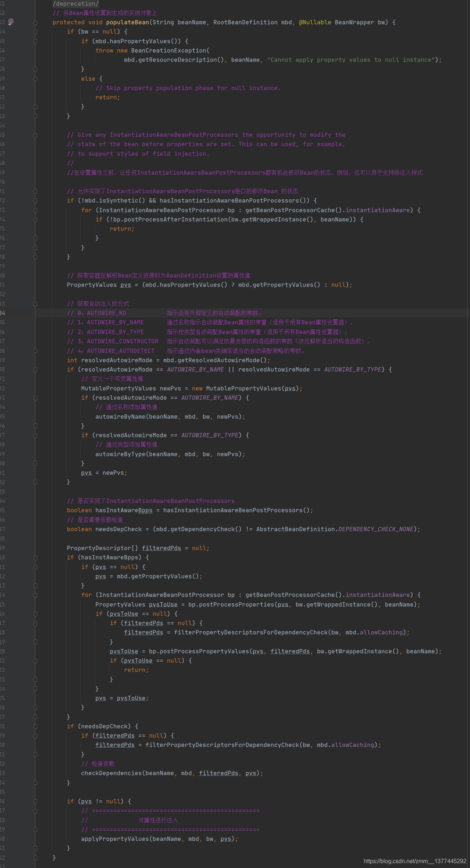The width and height of the screenshot is (470, 868).
Task: Click the "Cannot apply property values to null instance" string
Action: 351,60
